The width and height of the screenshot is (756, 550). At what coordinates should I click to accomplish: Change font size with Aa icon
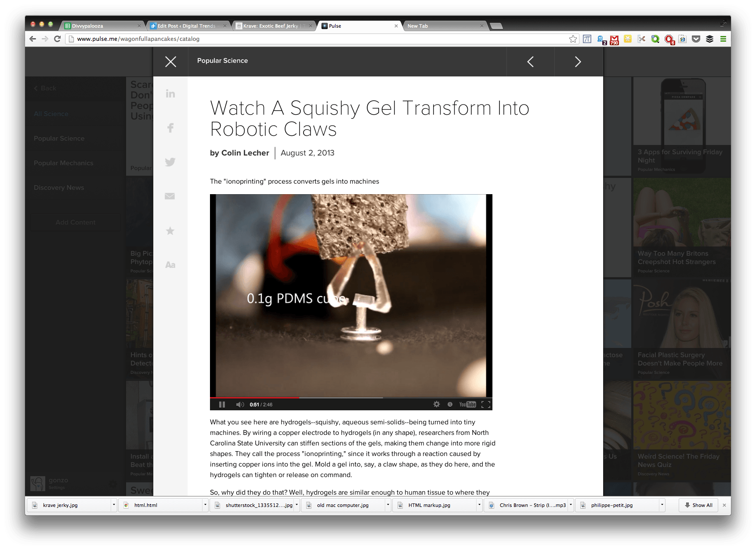170,265
